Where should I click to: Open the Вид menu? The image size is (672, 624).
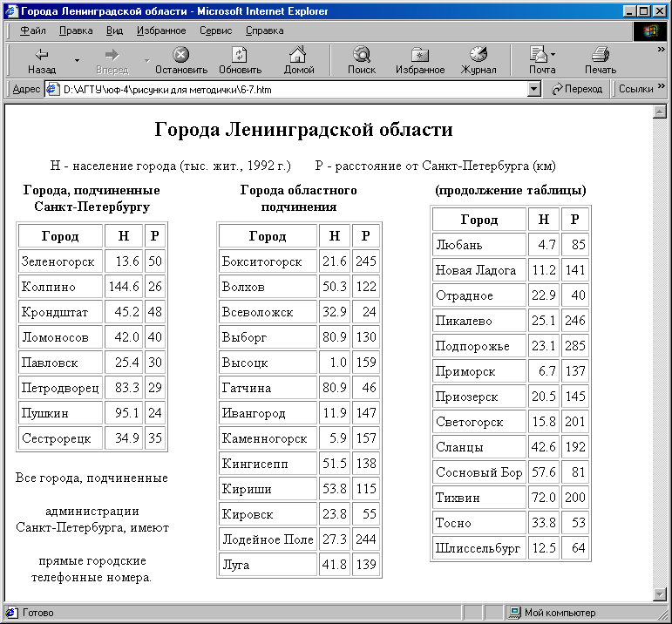tap(114, 31)
